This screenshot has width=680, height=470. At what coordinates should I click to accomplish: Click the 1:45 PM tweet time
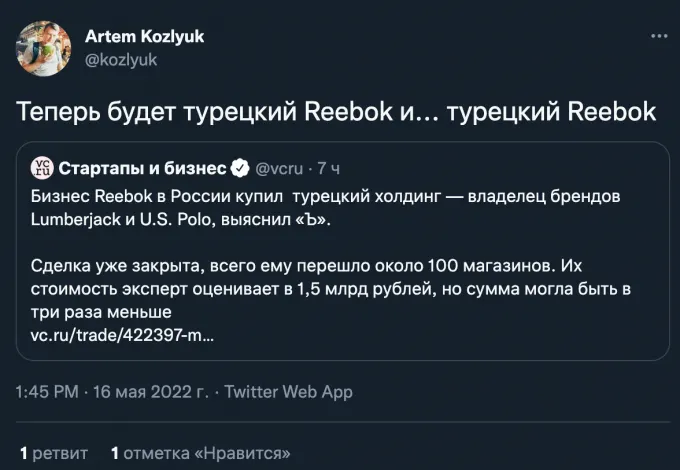47,392
